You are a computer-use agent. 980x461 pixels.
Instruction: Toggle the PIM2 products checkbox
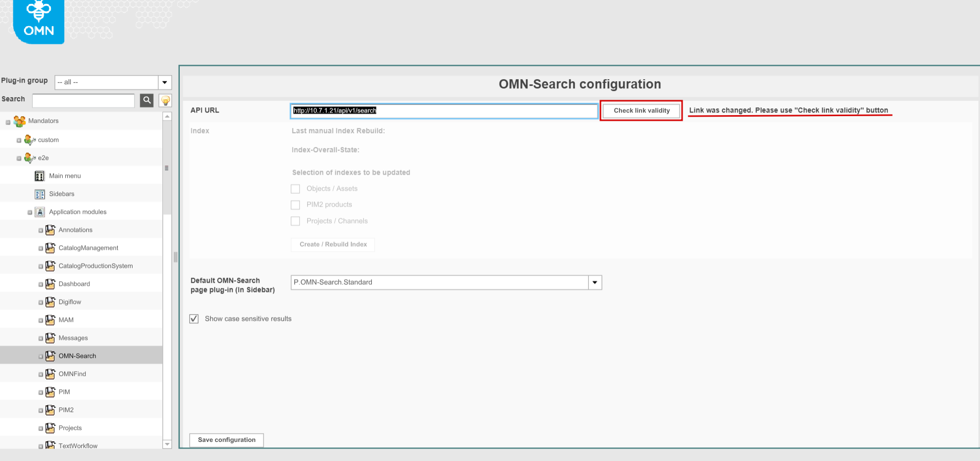(x=295, y=205)
